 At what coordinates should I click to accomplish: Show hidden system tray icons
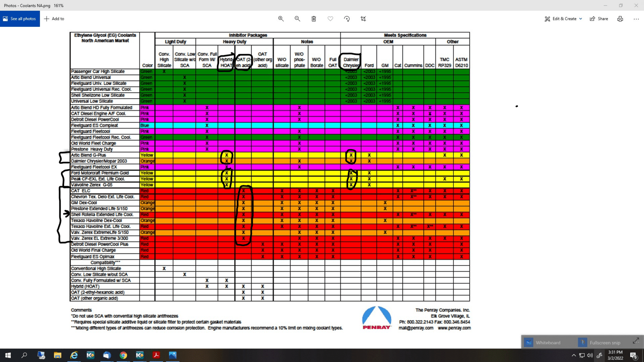point(573,355)
